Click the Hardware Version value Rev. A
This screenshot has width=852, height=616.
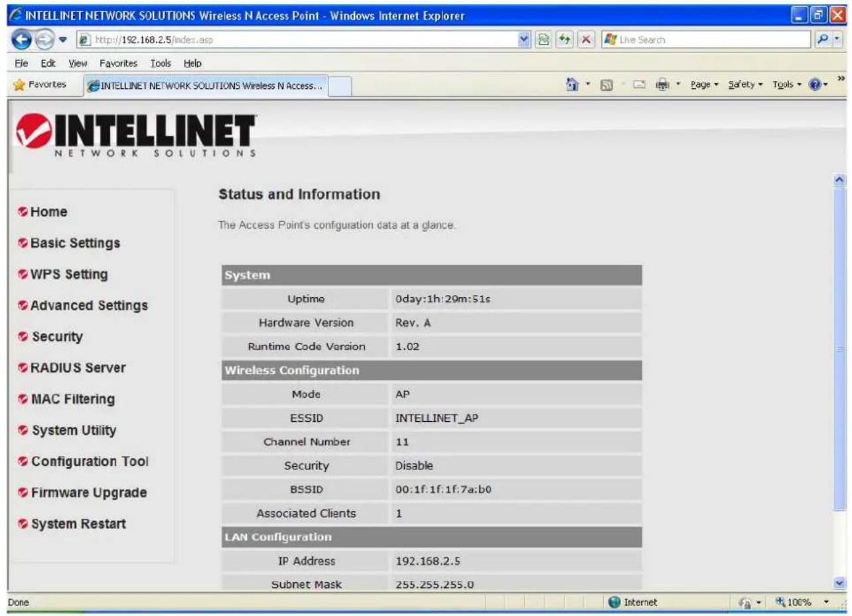point(413,323)
